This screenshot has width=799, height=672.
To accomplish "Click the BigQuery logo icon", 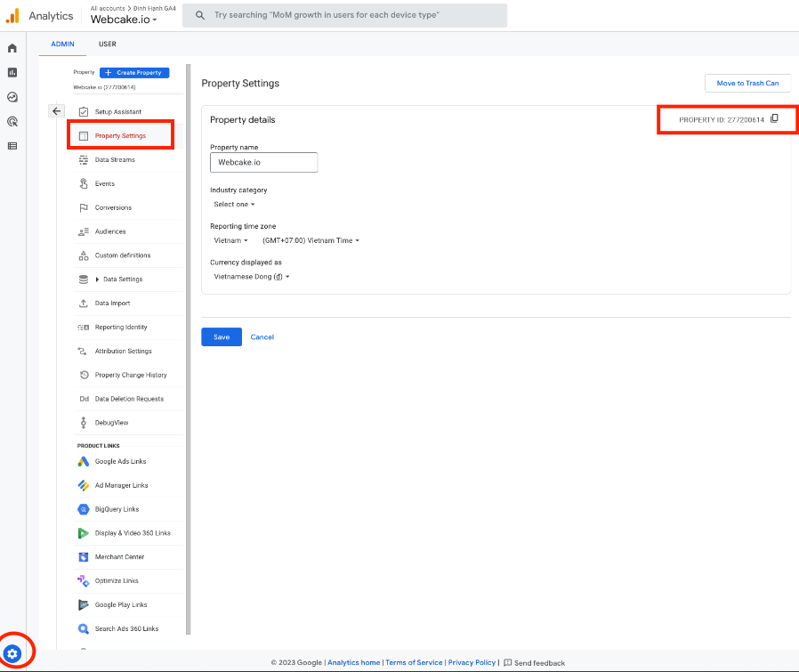I will coord(83,509).
